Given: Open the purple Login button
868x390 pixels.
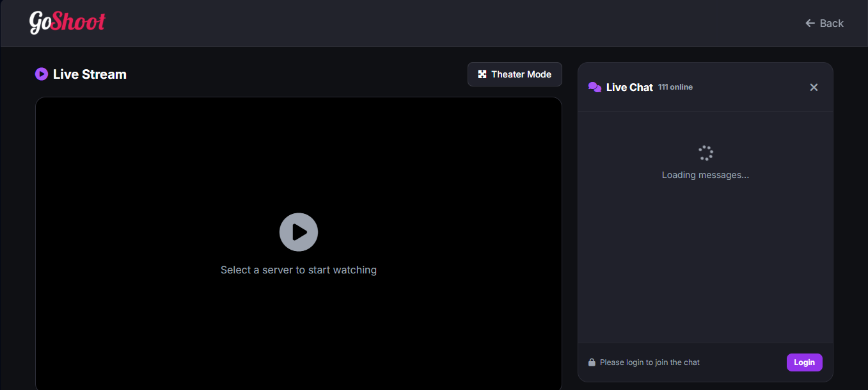Looking at the screenshot, I should click(x=805, y=362).
